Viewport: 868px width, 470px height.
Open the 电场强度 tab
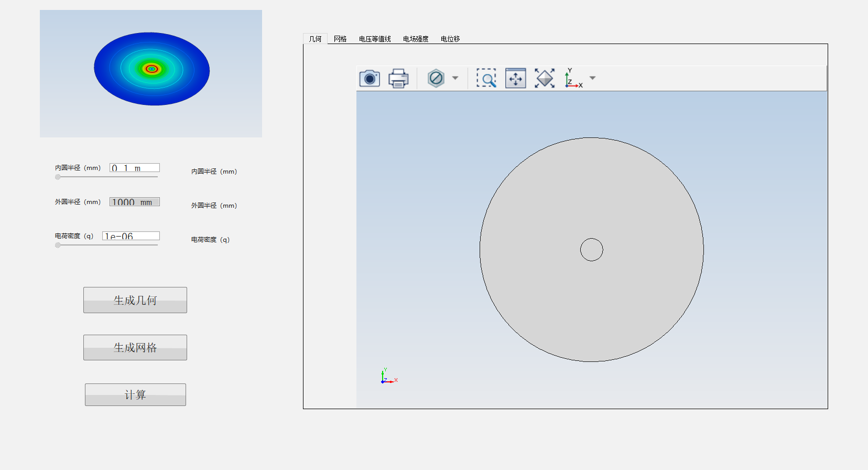click(416, 39)
